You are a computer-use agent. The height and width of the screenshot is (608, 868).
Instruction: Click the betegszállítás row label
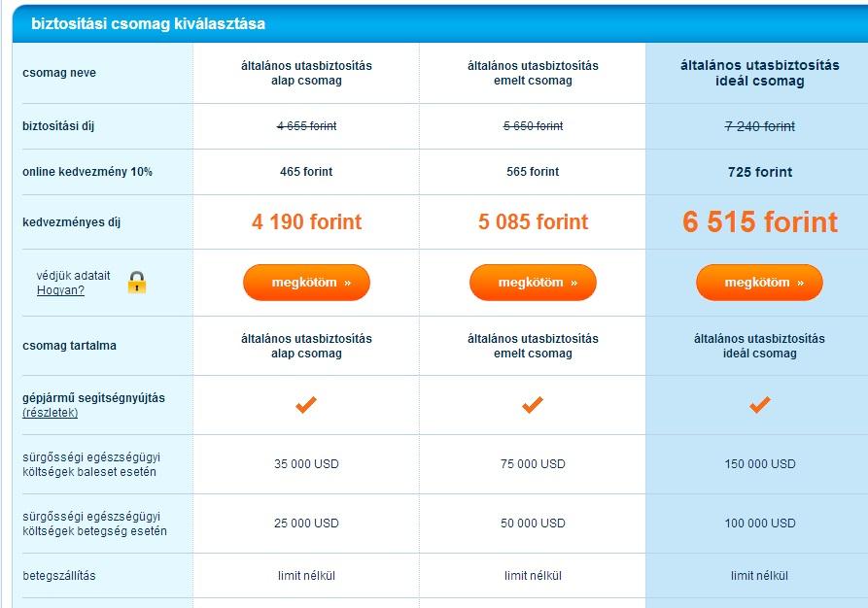coord(59,576)
